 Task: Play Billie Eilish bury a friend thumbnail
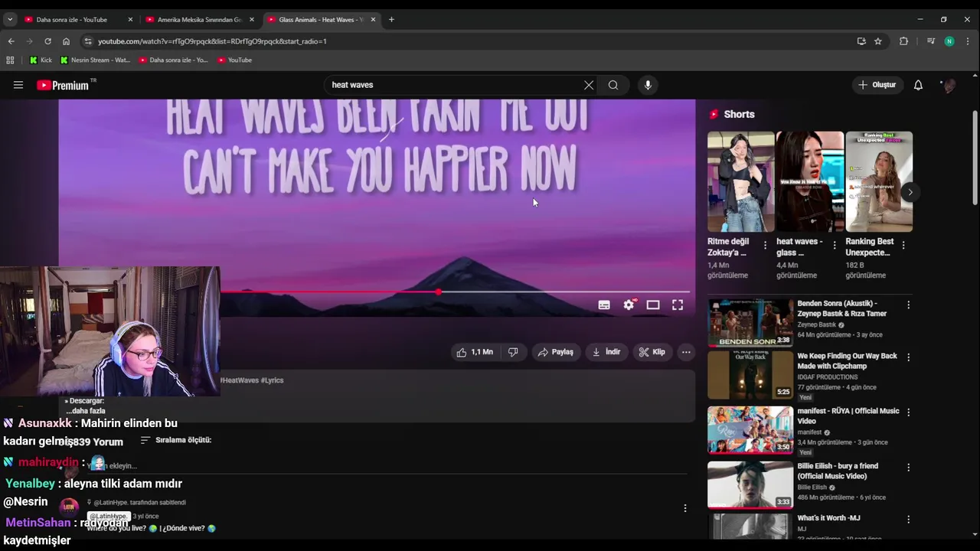pos(750,484)
